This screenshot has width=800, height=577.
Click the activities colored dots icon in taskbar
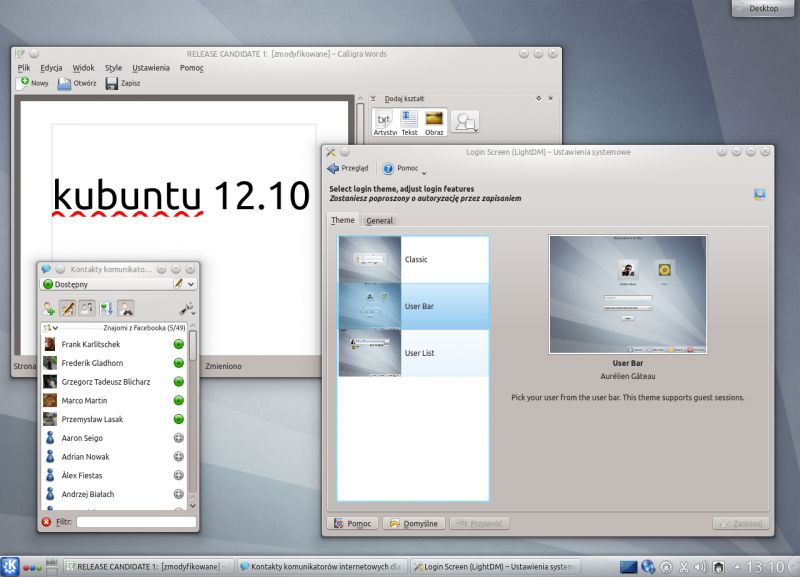[x=32, y=567]
